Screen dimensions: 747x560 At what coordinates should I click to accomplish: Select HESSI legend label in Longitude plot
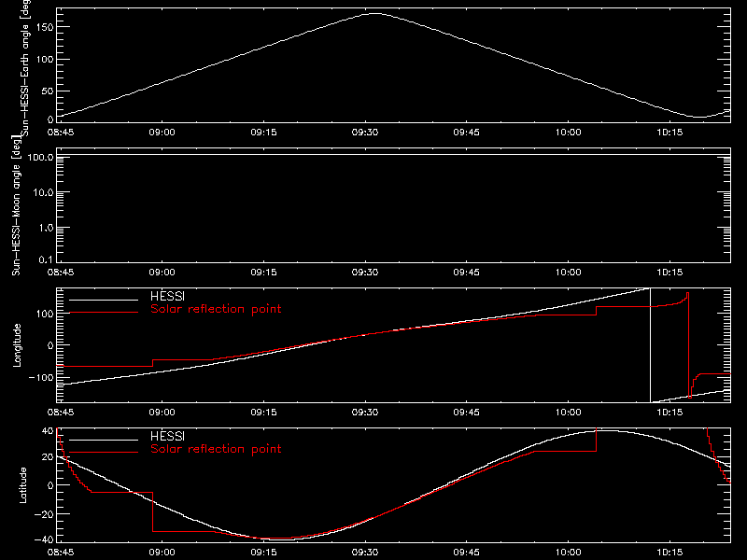tap(167, 296)
